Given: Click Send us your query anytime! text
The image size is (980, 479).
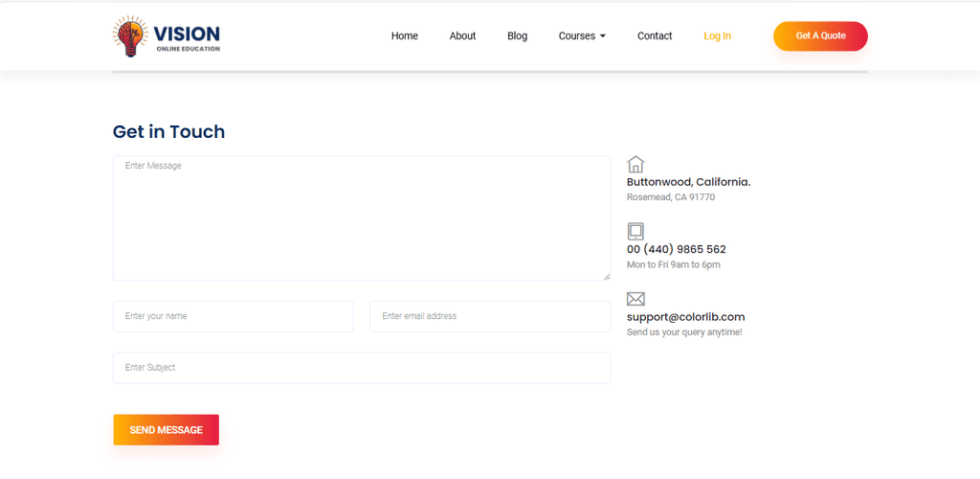Looking at the screenshot, I should tap(684, 332).
